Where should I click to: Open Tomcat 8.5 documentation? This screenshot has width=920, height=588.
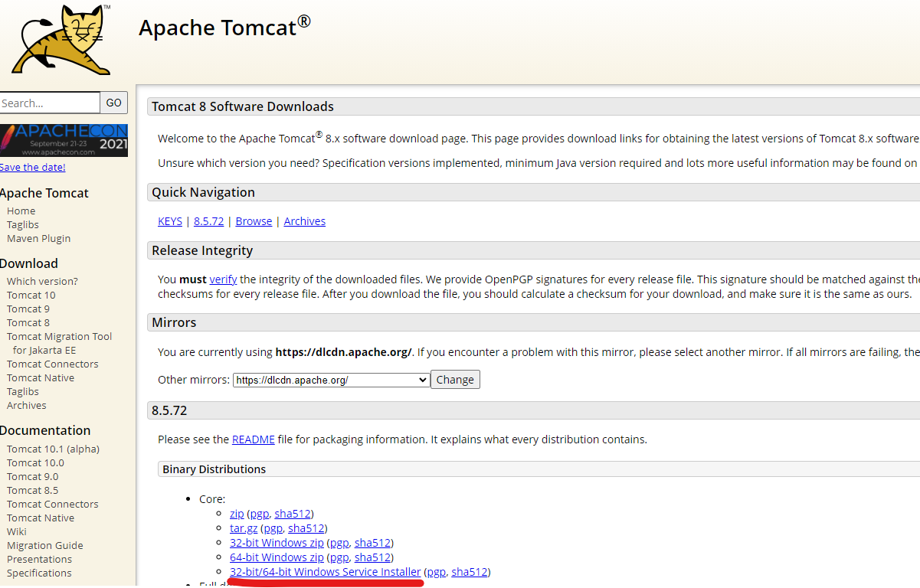click(x=32, y=490)
